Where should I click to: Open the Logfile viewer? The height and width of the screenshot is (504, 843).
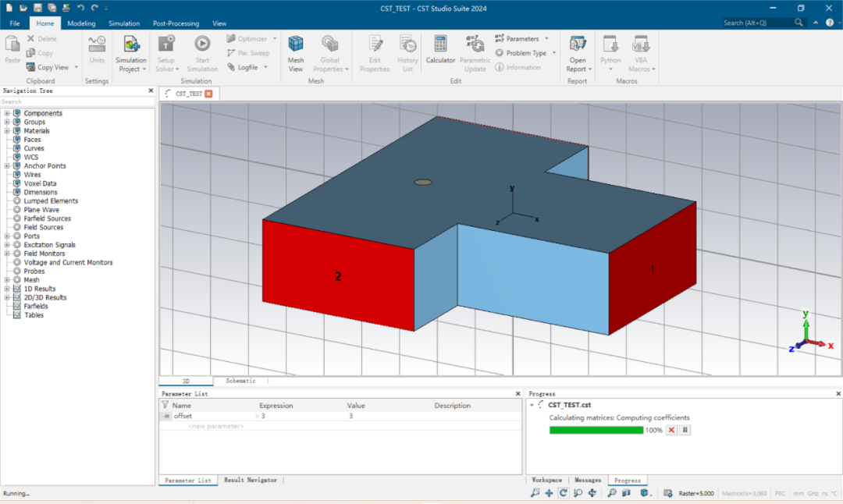(x=247, y=67)
